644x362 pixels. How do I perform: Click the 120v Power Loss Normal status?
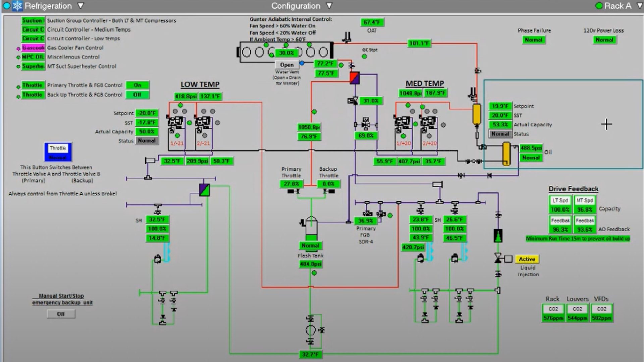604,40
